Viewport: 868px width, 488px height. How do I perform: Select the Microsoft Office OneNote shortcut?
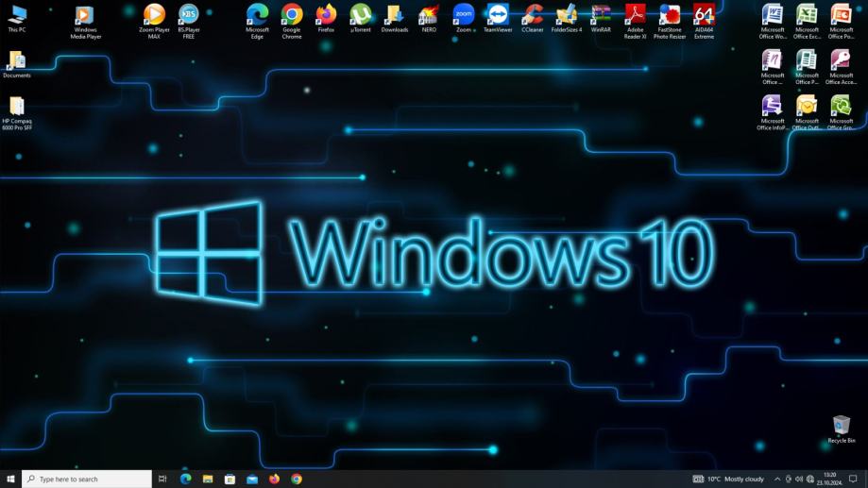773,68
